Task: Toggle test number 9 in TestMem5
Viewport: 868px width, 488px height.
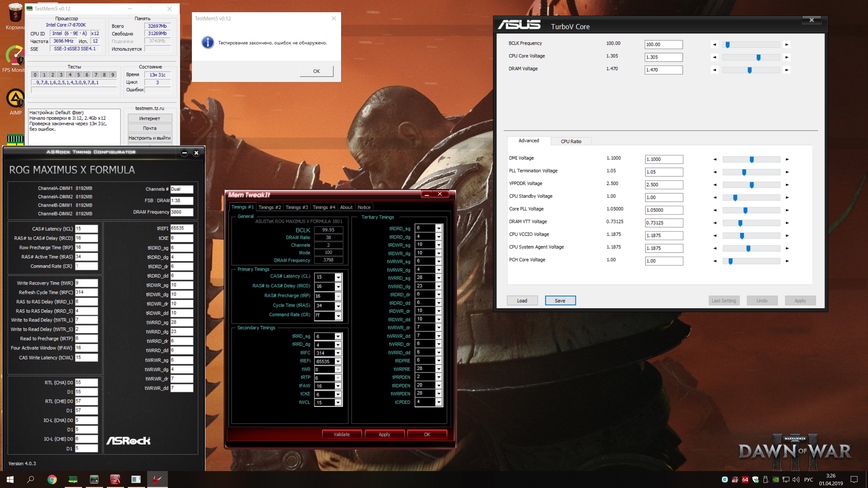Action: 113,75
